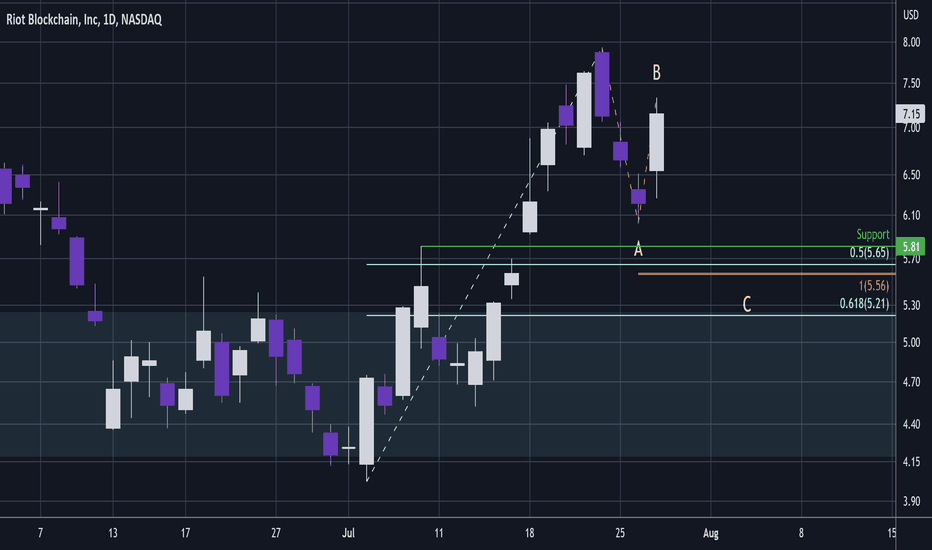Screen dimensions: 932x550
Task: Click the 11 date label on time axis
Action: pyautogui.click(x=439, y=533)
